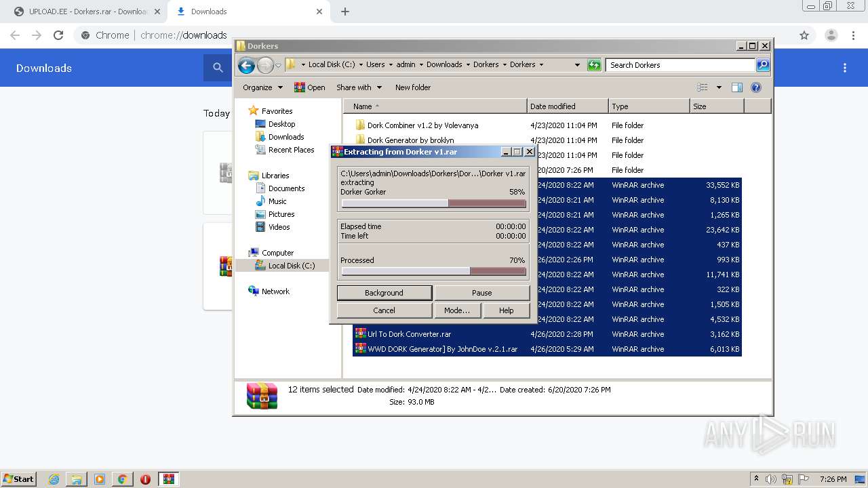This screenshot has height=488, width=868.
Task: Select Downloads under Favorites
Action: (279, 137)
